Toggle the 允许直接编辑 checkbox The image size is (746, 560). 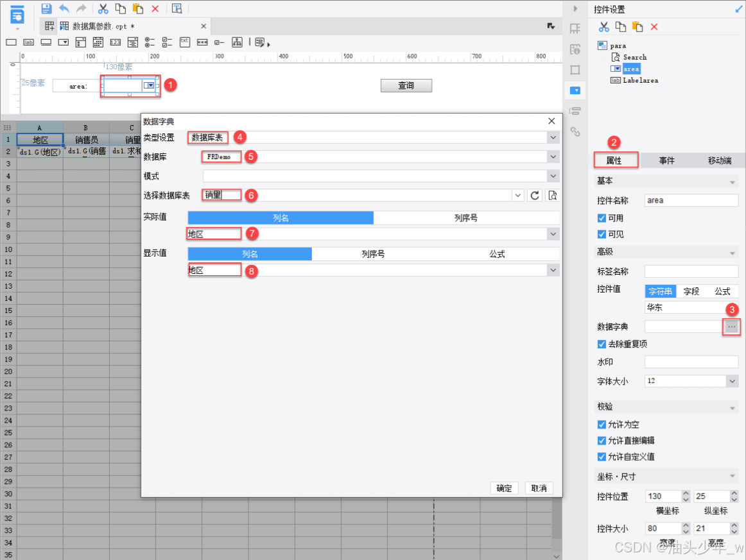pyautogui.click(x=602, y=441)
